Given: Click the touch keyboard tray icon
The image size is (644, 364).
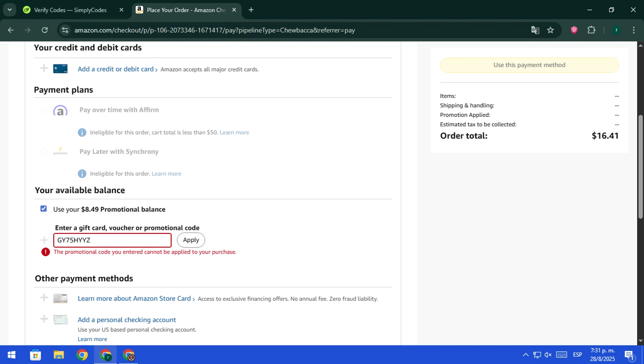Looking at the screenshot, I should (562, 355).
